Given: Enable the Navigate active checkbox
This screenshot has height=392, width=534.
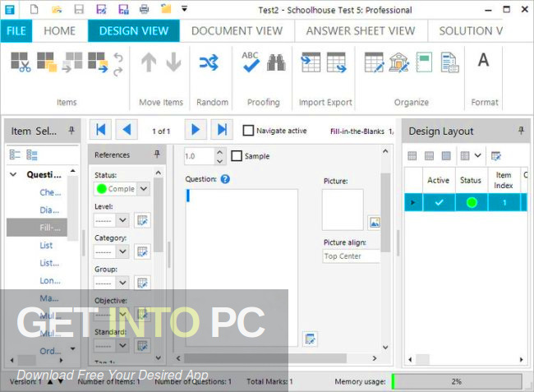Looking at the screenshot, I should click(x=248, y=131).
